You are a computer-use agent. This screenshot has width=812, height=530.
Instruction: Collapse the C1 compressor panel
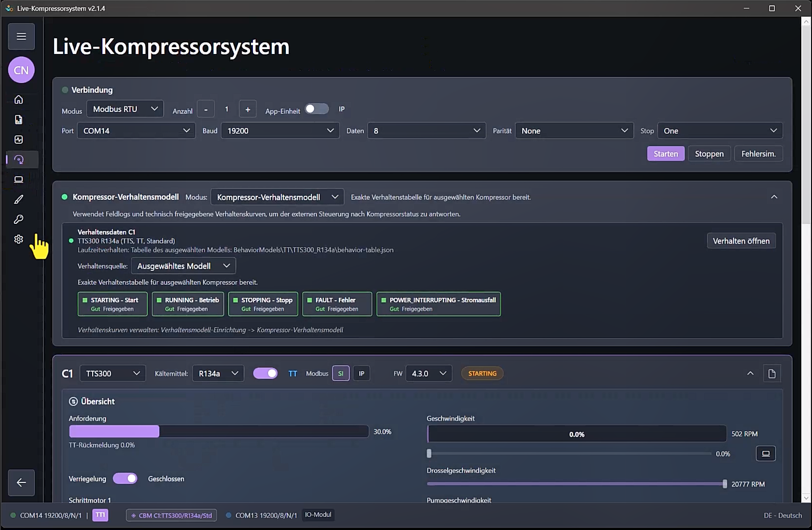(x=750, y=373)
